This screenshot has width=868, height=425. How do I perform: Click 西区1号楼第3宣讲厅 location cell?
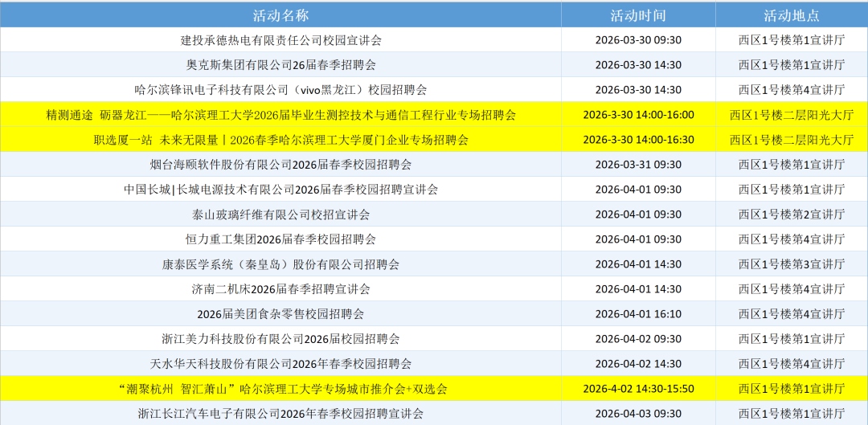(x=792, y=264)
